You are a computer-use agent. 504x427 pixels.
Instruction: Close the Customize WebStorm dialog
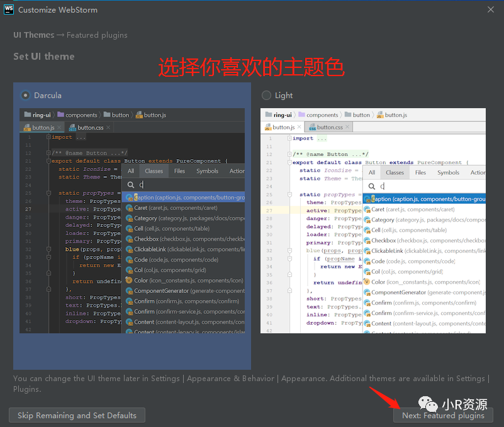coord(491,9)
